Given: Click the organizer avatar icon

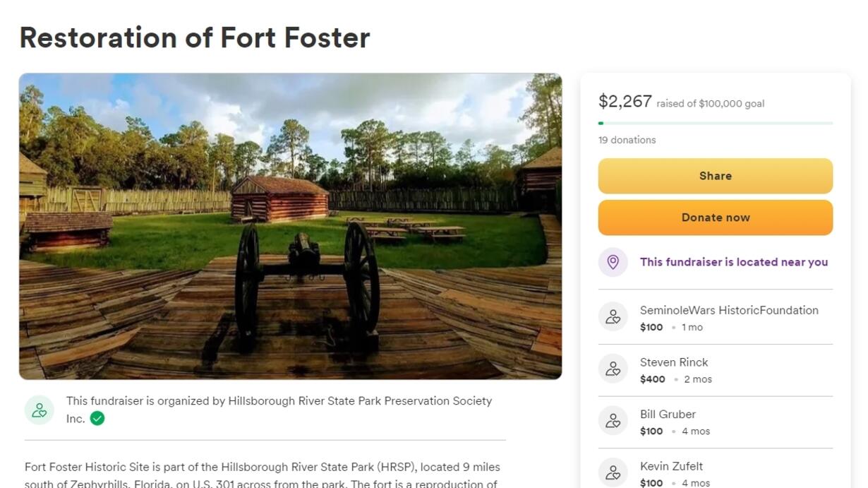Looking at the screenshot, I should pos(40,410).
